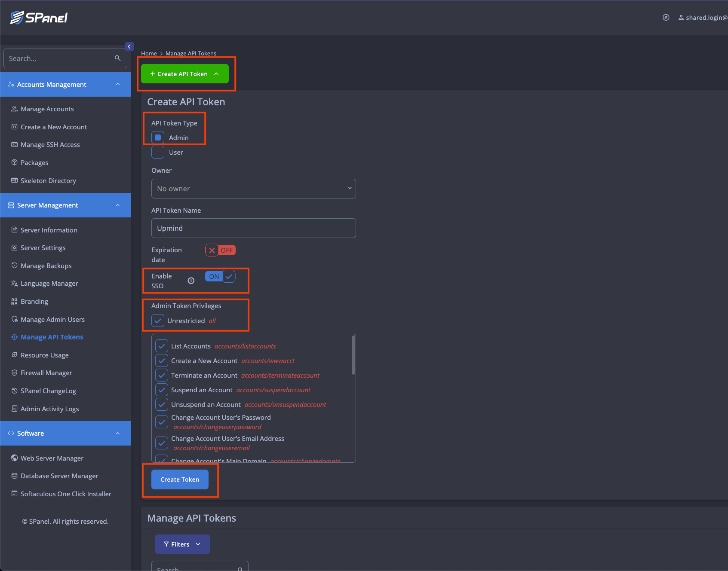Viewport: 728px width, 571px height.
Task: Select the Admin token type checkbox
Action: point(158,137)
